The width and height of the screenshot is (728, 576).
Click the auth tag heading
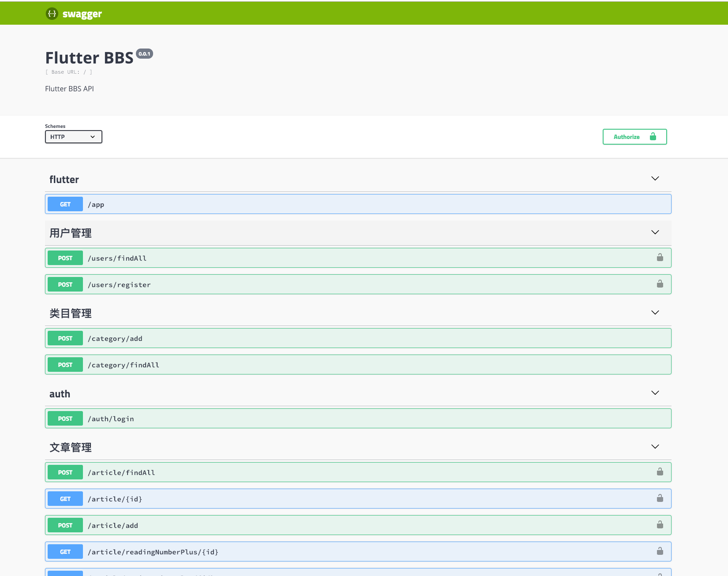(60, 394)
